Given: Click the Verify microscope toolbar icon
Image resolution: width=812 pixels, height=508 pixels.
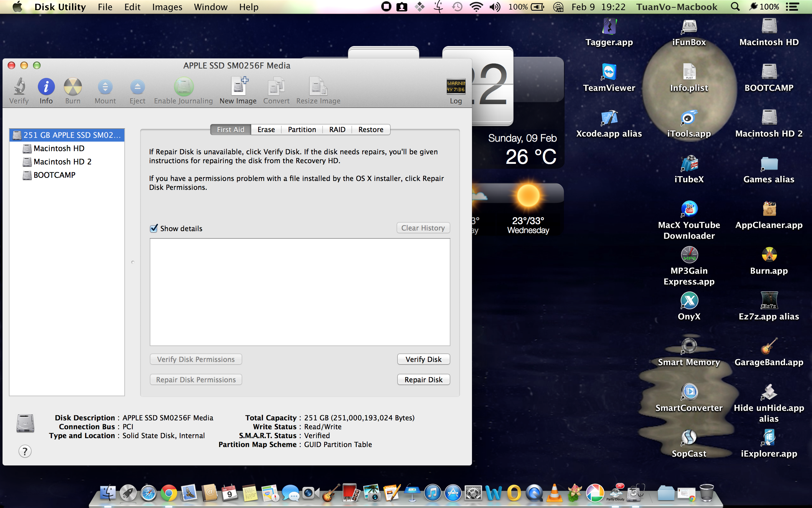Looking at the screenshot, I should (19, 87).
